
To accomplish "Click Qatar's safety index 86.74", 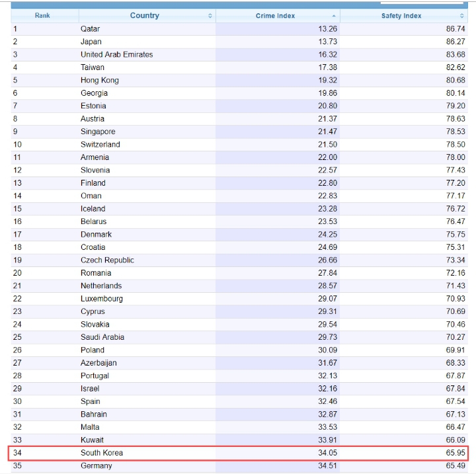I will coord(456,29).
